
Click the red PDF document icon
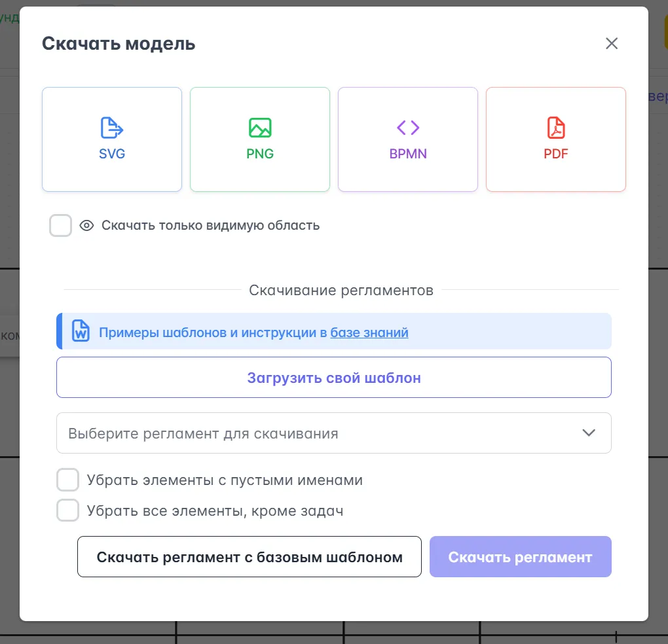pos(556,128)
